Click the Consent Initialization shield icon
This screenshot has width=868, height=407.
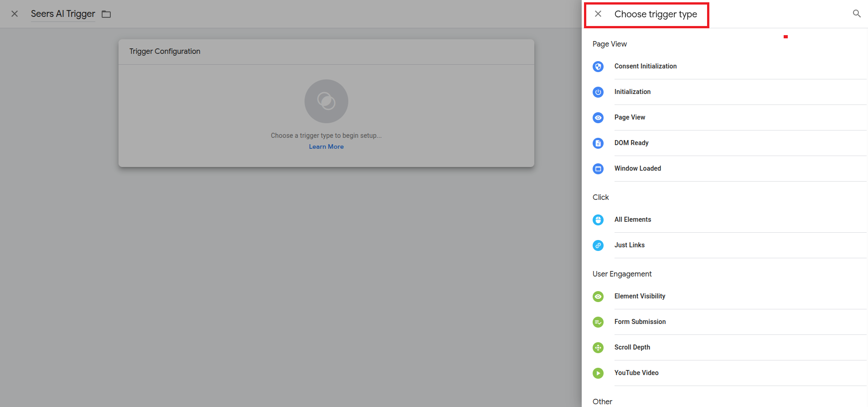(598, 67)
